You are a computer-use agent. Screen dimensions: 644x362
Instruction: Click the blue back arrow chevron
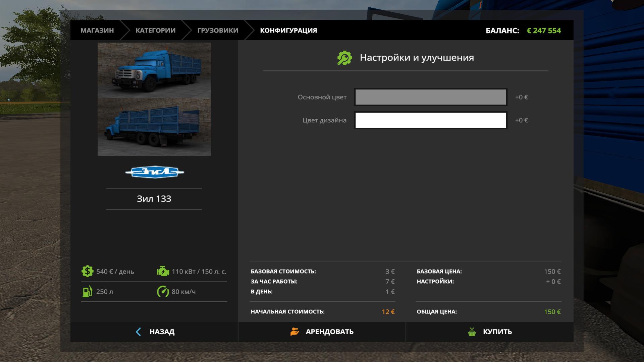pyautogui.click(x=138, y=332)
